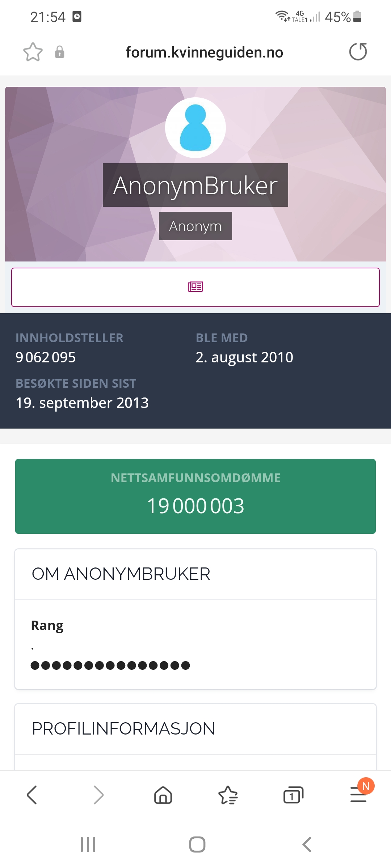Screen dimensions: 391x868
Task: Open the bookmarks list star icon
Action: (228, 795)
